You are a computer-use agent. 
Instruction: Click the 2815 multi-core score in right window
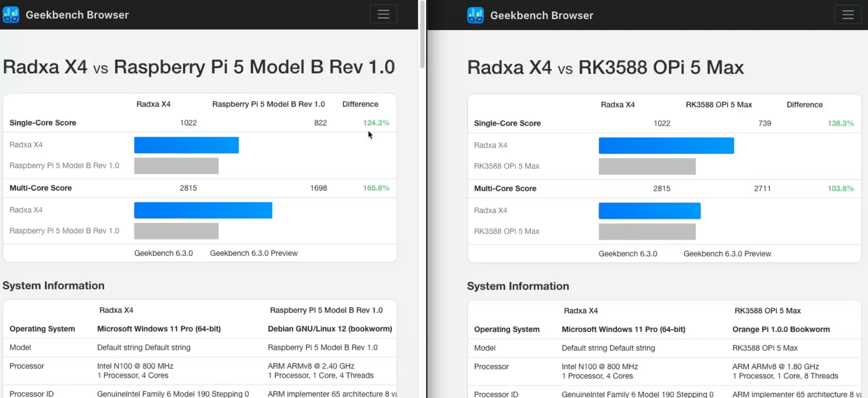coord(662,189)
